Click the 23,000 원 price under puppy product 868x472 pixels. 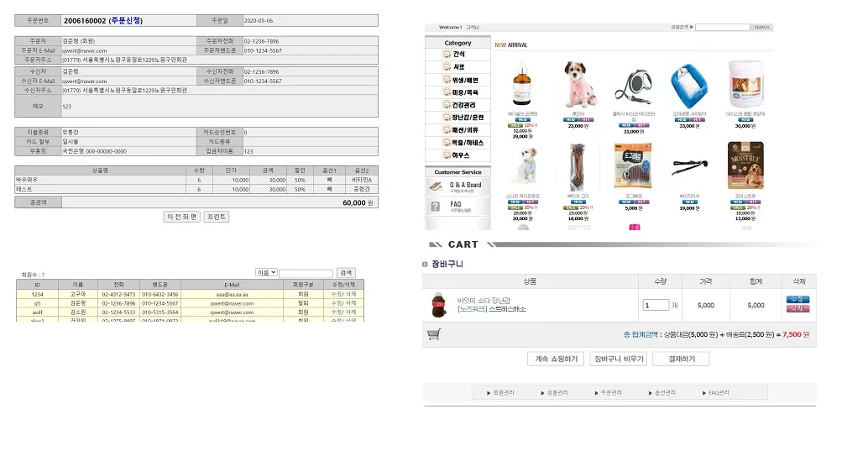(578, 126)
